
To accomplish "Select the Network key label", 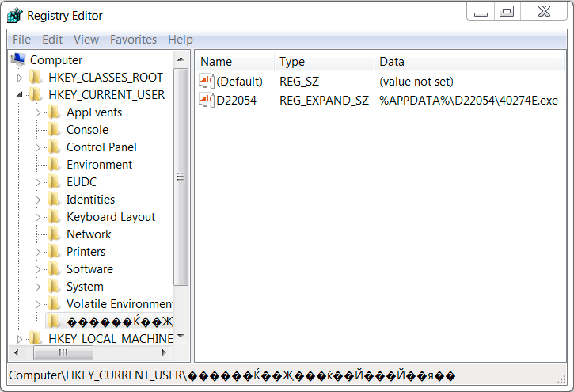I will click(x=89, y=234).
